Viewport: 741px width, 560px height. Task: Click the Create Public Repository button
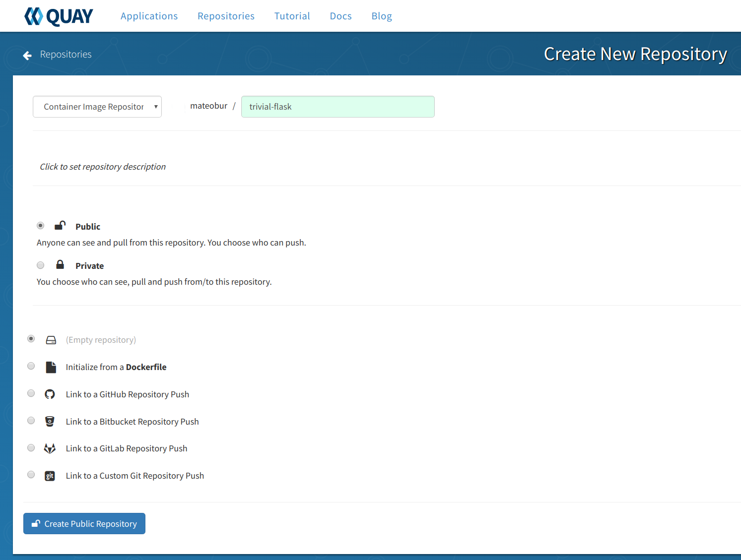coord(84,524)
